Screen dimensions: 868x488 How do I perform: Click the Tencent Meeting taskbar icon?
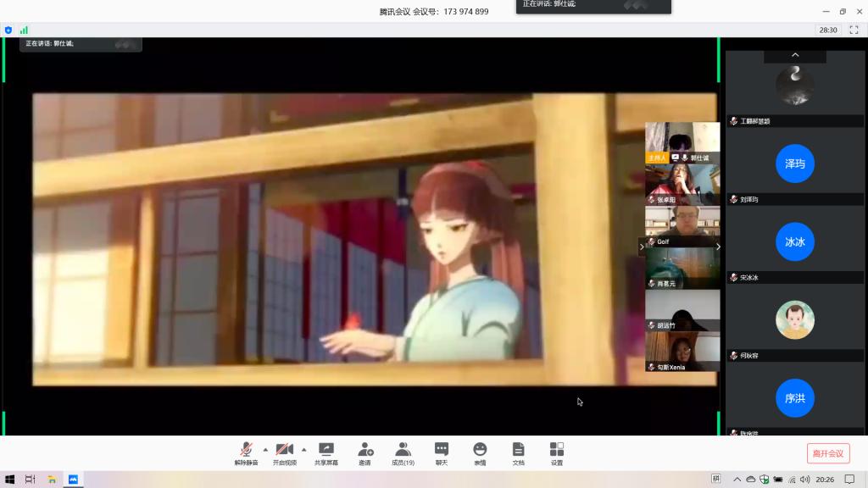pyautogui.click(x=73, y=480)
